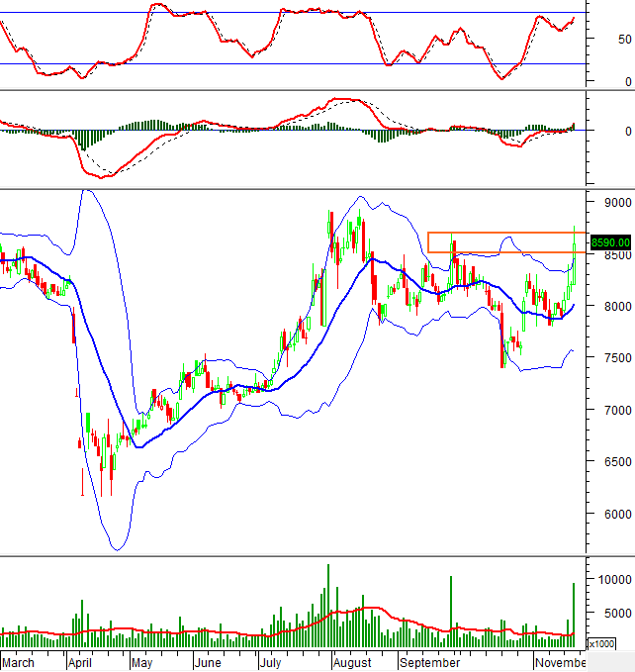Image resolution: width=635 pixels, height=672 pixels.
Task: Click the July label on time axis
Action: (x=270, y=662)
